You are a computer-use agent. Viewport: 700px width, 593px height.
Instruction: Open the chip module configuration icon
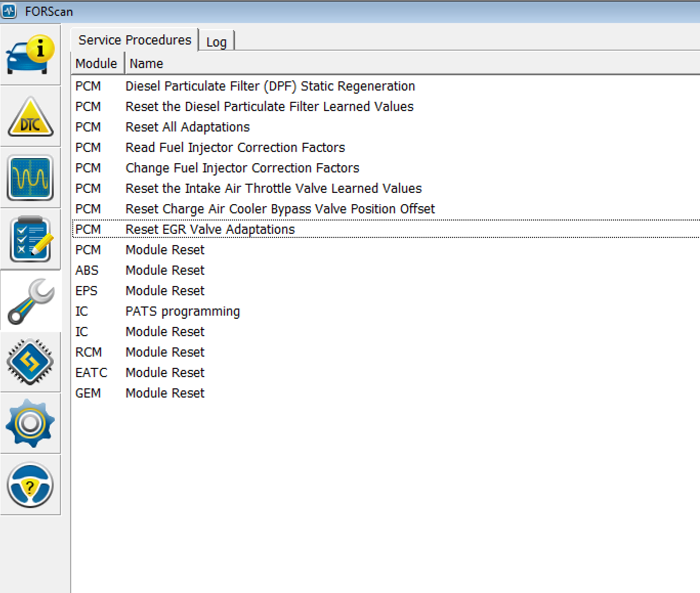(30, 362)
